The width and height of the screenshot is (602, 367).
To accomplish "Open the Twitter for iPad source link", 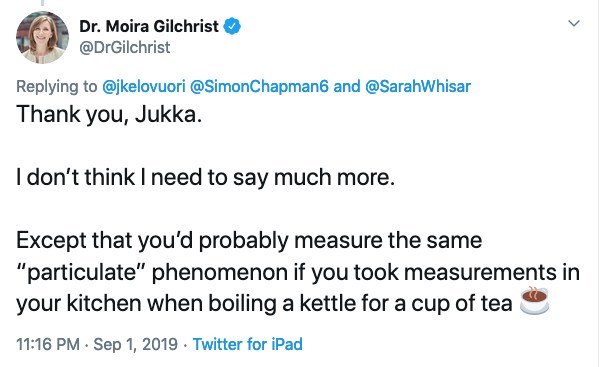I will tap(248, 344).
